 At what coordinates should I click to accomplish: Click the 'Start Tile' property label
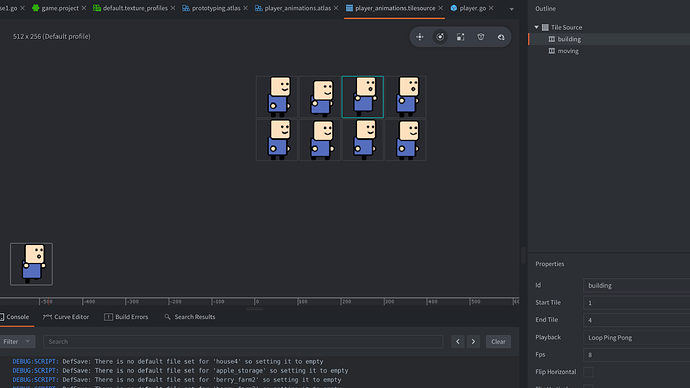coord(548,303)
